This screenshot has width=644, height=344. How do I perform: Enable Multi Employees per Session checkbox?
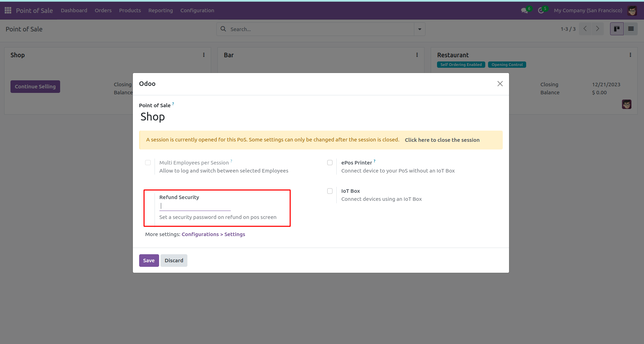coord(148,163)
